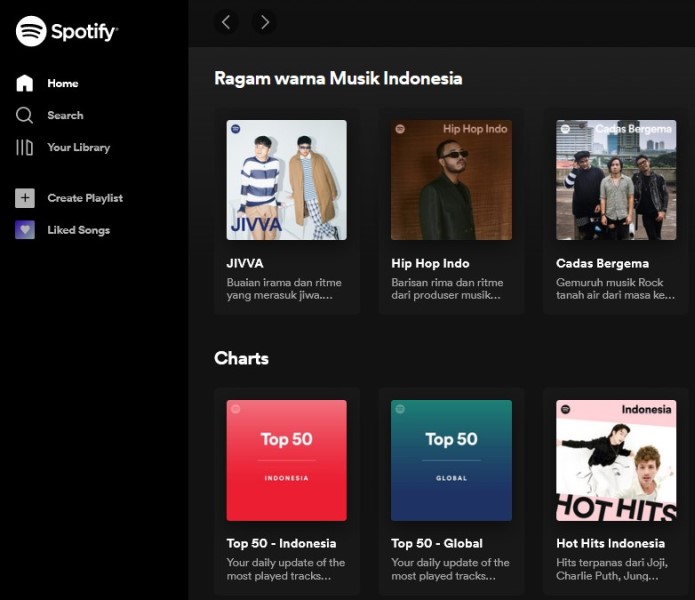Open the JIVVA playlist cover
This screenshot has height=600, width=695.
point(287,180)
